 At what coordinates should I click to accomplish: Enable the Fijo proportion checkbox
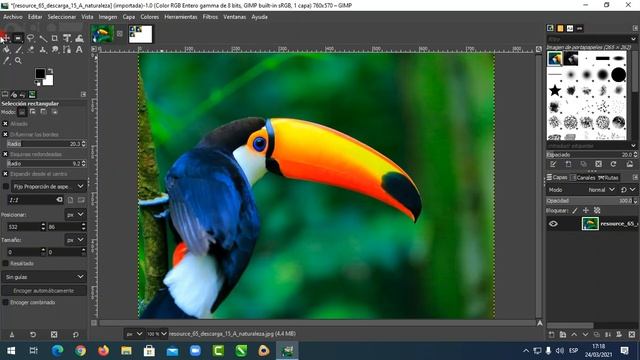tap(6, 186)
